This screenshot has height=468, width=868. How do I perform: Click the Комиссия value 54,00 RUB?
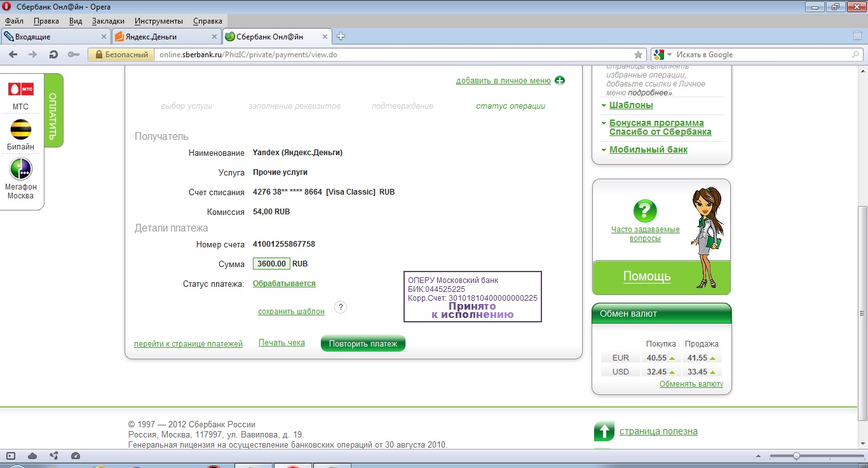click(271, 212)
